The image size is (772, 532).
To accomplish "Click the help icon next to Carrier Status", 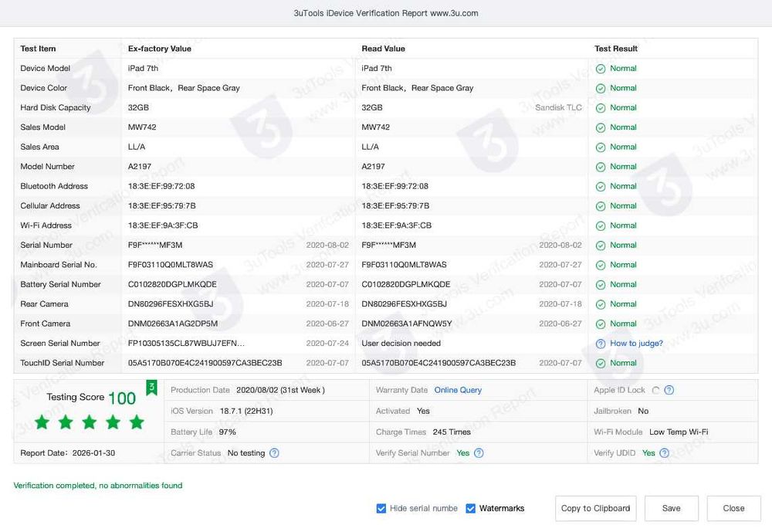I will [274, 452].
